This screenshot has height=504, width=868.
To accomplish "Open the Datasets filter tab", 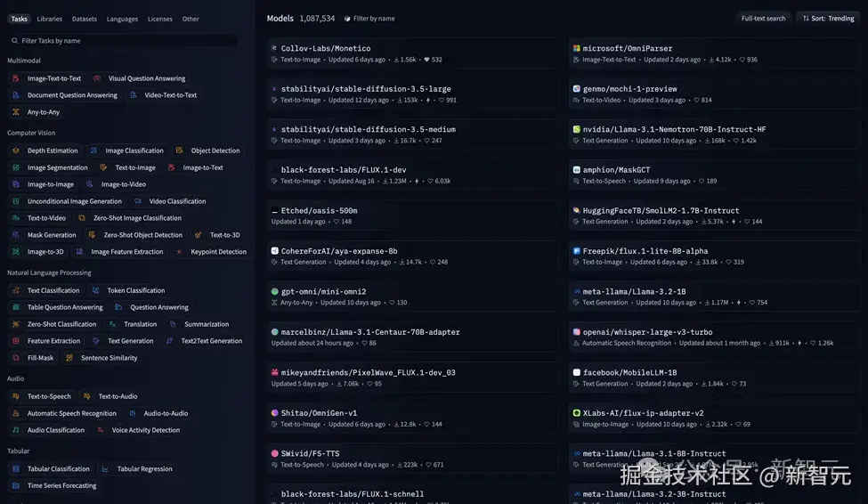I will [x=85, y=19].
